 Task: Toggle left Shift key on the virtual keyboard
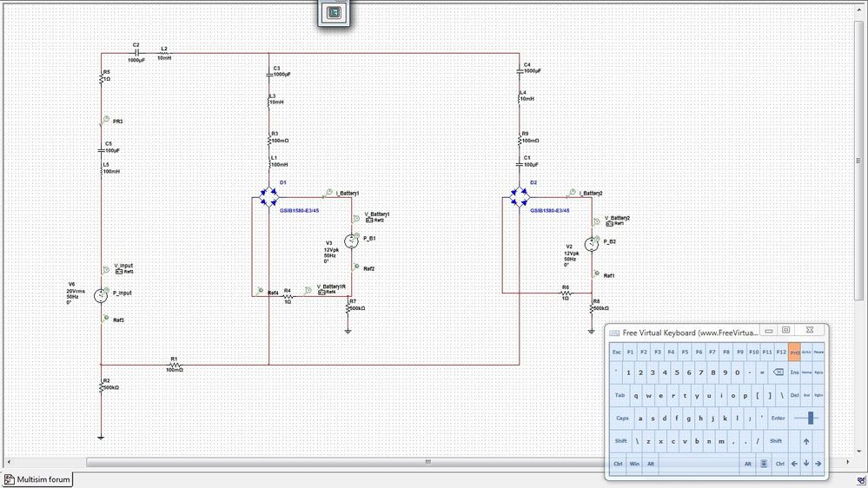click(621, 441)
